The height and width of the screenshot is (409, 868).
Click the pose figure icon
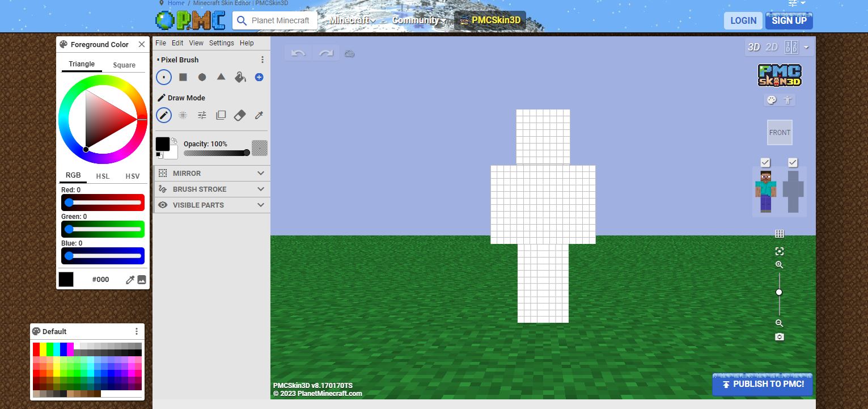[787, 100]
